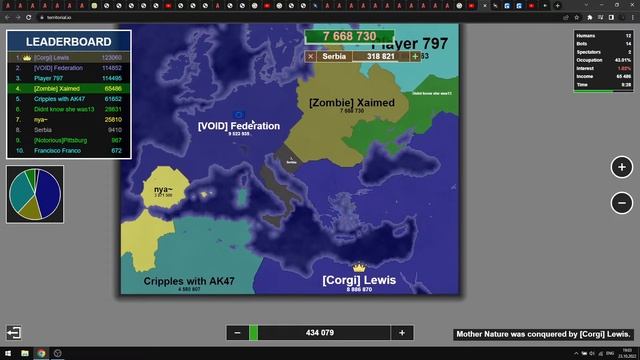
Task: Click the Mother Nature conquered message
Action: tap(543, 334)
